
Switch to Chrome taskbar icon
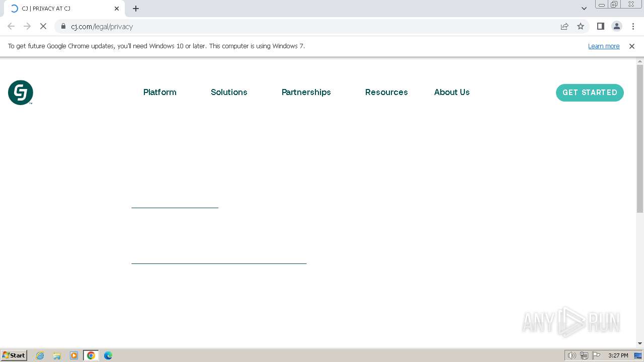pos(91,355)
